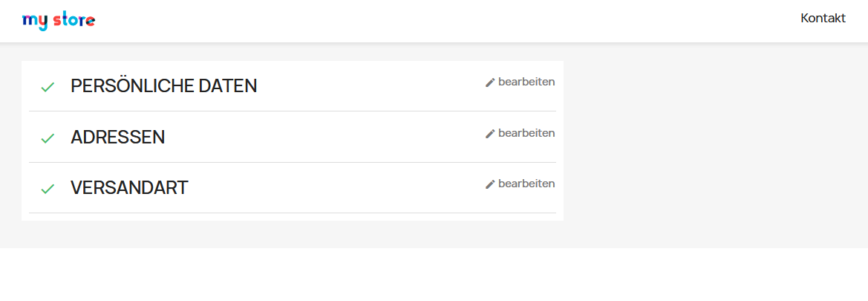The image size is (868, 301).
Task: Expand the PERSÖNLICHE DATEN section heading
Action: [x=163, y=86]
